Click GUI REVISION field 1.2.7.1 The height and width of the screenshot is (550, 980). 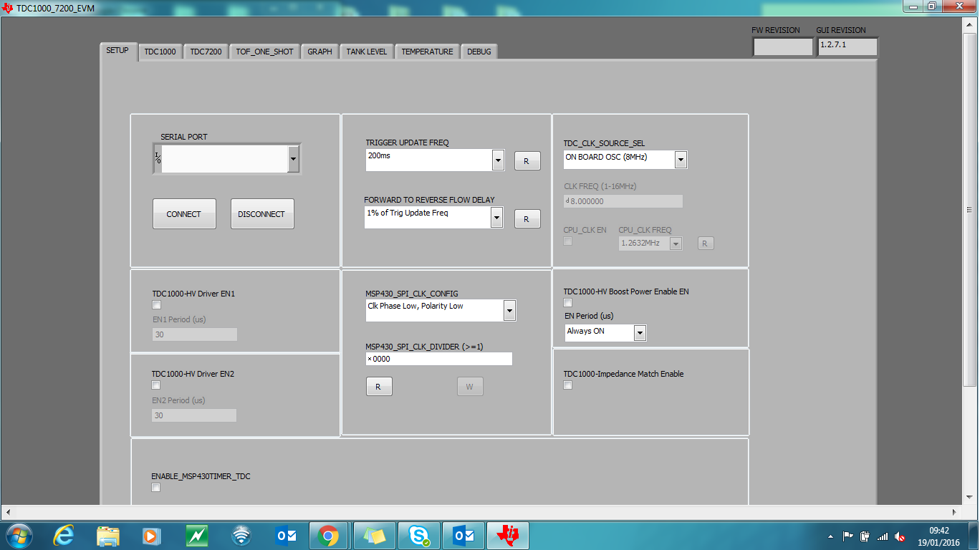tap(847, 47)
